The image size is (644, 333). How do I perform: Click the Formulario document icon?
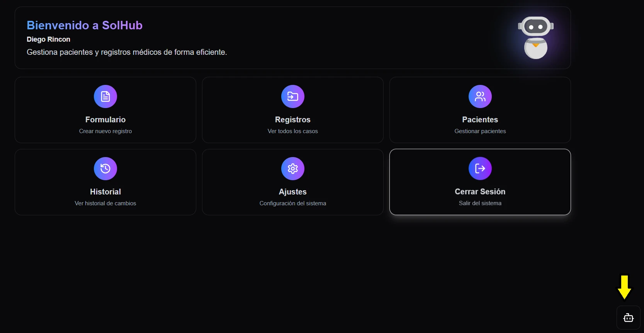click(x=105, y=96)
